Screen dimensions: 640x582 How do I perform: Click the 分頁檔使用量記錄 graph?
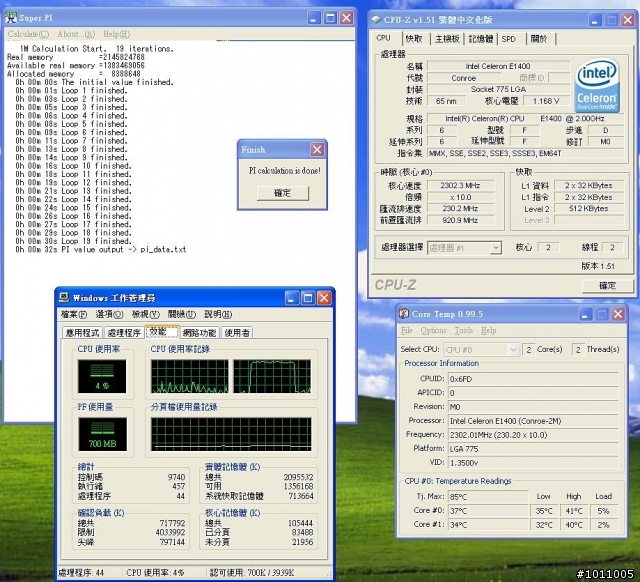(231, 434)
